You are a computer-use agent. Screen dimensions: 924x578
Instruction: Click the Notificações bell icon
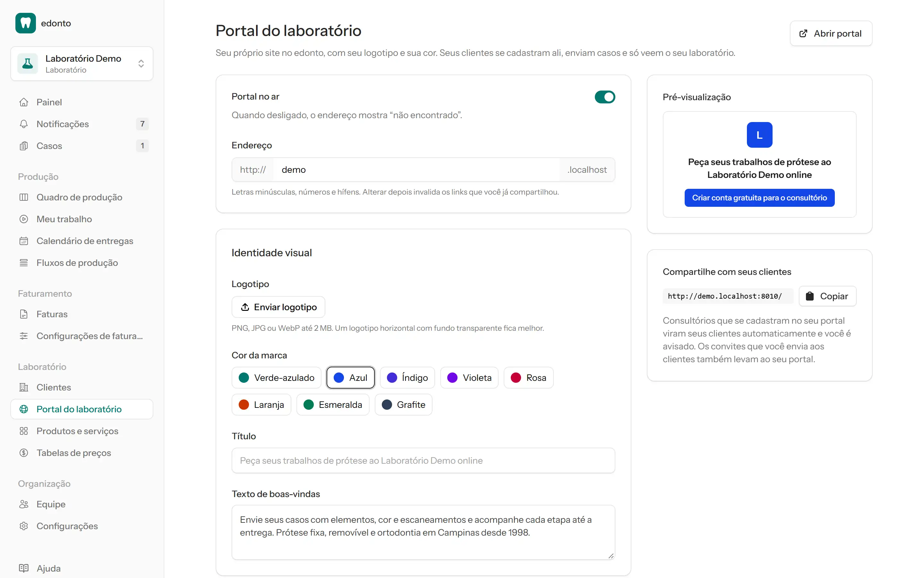click(24, 124)
